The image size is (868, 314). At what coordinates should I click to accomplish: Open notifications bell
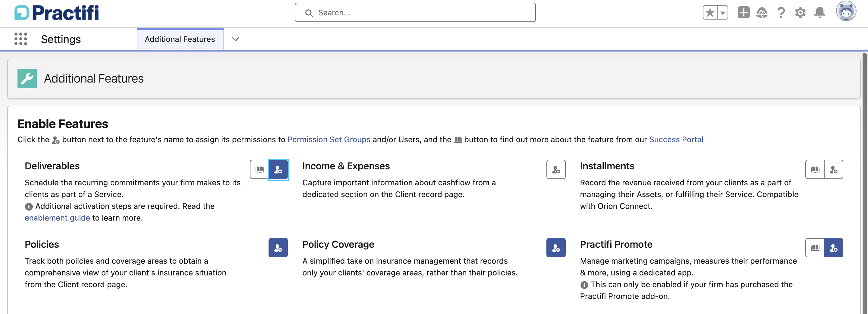click(819, 13)
